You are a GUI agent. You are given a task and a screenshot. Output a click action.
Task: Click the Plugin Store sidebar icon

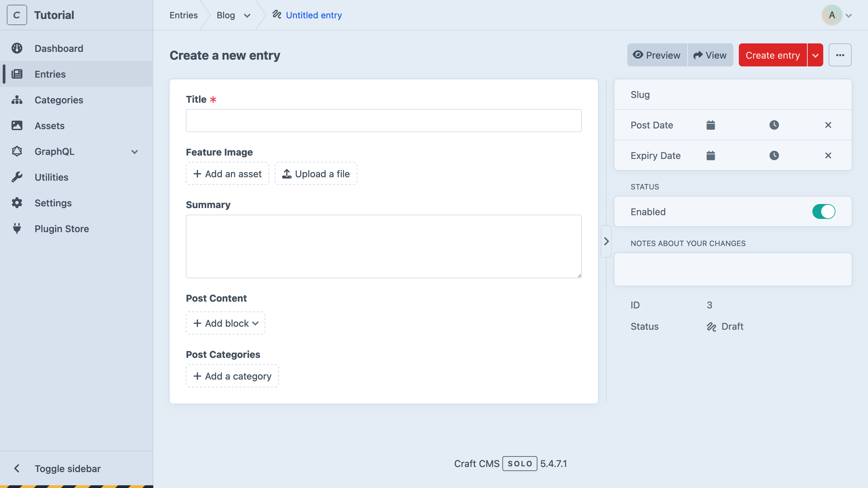(17, 229)
